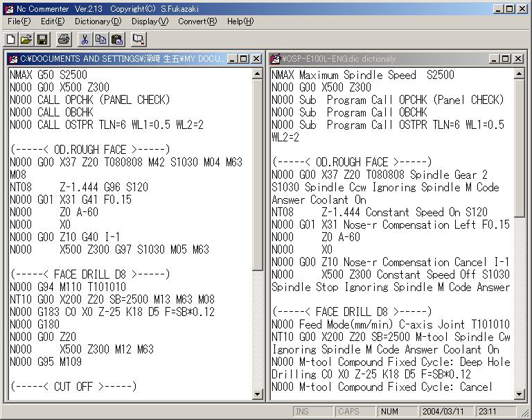The image size is (532, 420).
Task: Click 'Sub Program Call OPCHK' line in right pane
Action: (x=388, y=100)
